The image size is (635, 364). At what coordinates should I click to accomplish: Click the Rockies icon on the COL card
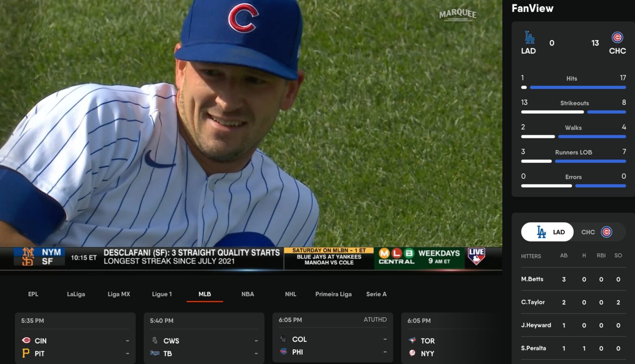coord(283,339)
